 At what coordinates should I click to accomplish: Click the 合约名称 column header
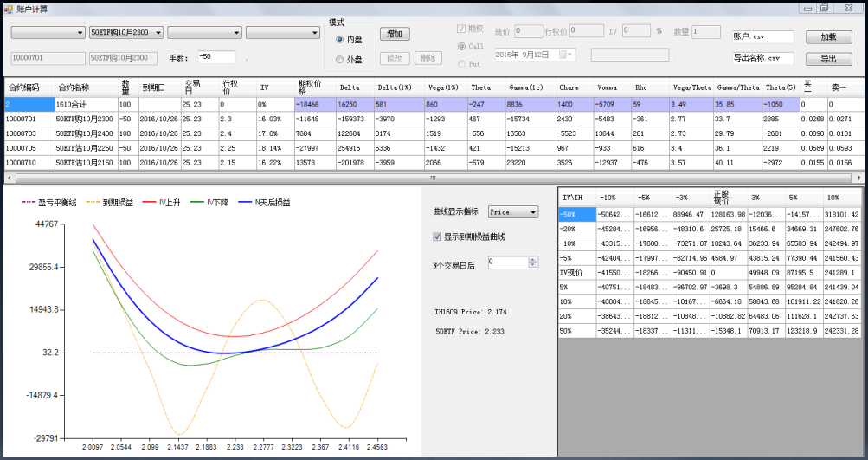pyautogui.click(x=86, y=87)
